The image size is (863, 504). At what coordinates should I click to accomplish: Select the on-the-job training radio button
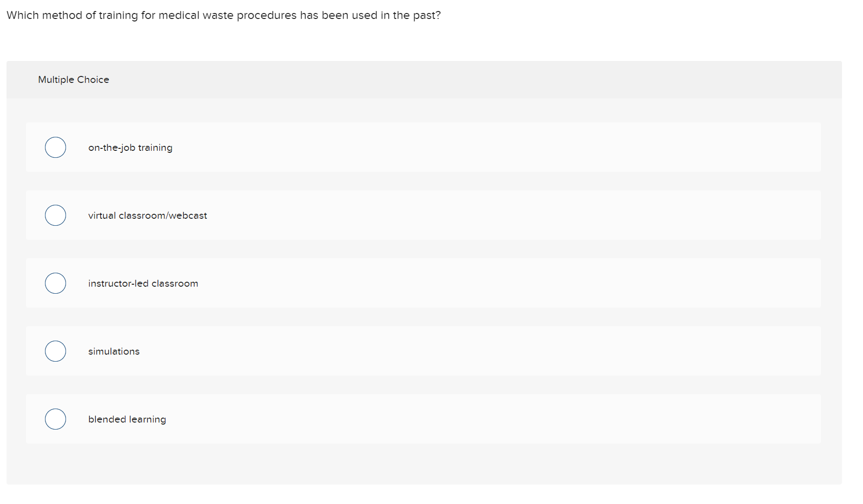point(55,147)
